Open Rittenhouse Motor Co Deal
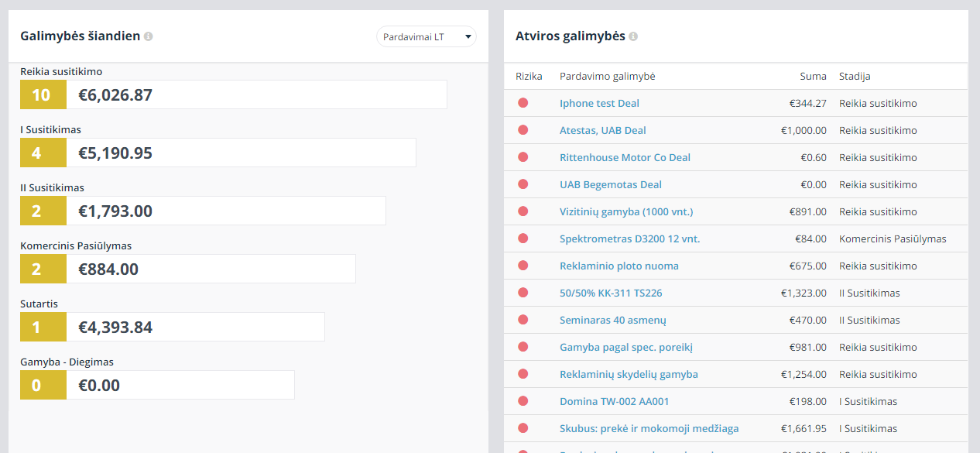Screen dimensions: 980x453 625,157
